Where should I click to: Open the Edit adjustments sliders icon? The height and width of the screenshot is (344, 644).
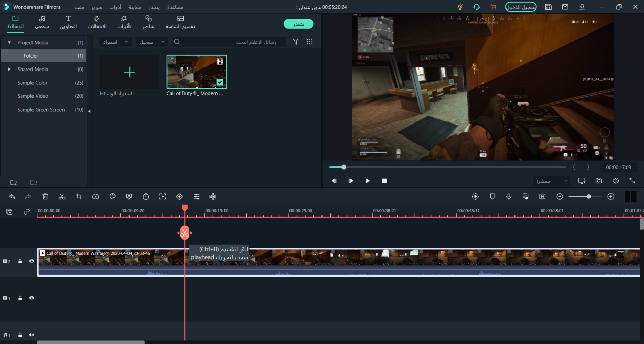[x=196, y=196]
